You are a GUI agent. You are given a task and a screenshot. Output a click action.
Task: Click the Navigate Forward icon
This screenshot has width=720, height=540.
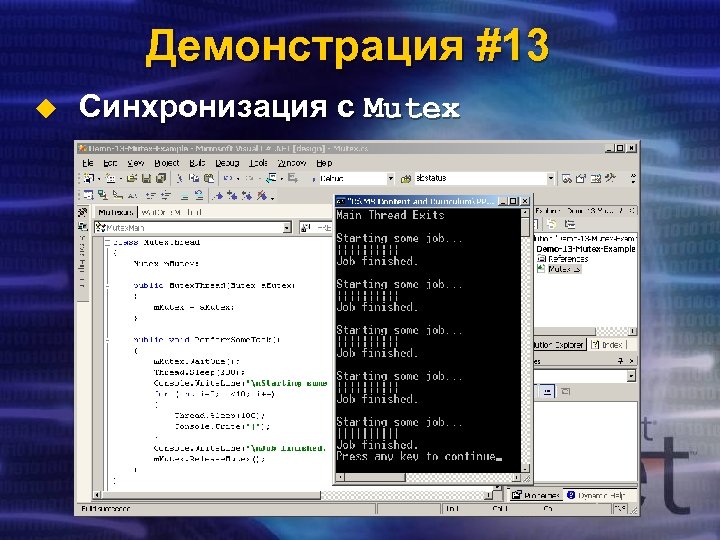click(x=292, y=178)
